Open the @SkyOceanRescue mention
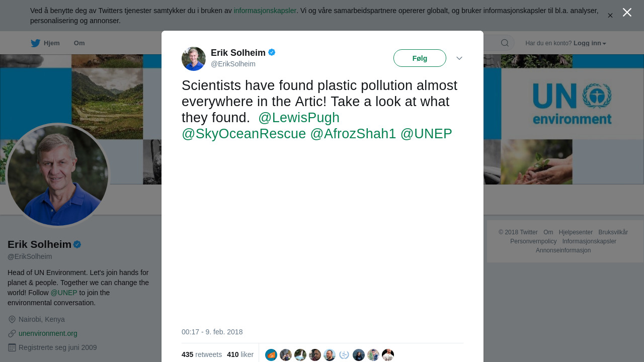Image resolution: width=644 pixels, height=362 pixels. [244, 134]
